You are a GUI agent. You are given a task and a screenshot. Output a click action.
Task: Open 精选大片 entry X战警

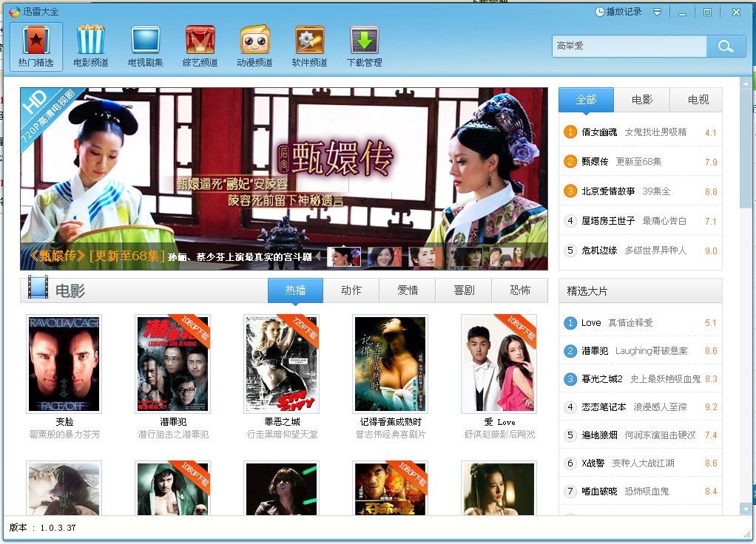click(x=641, y=463)
